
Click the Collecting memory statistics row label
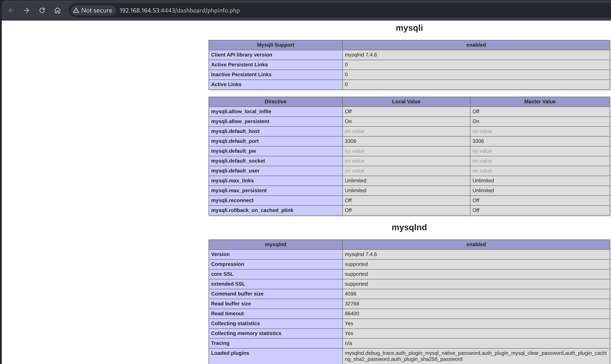(x=246, y=333)
